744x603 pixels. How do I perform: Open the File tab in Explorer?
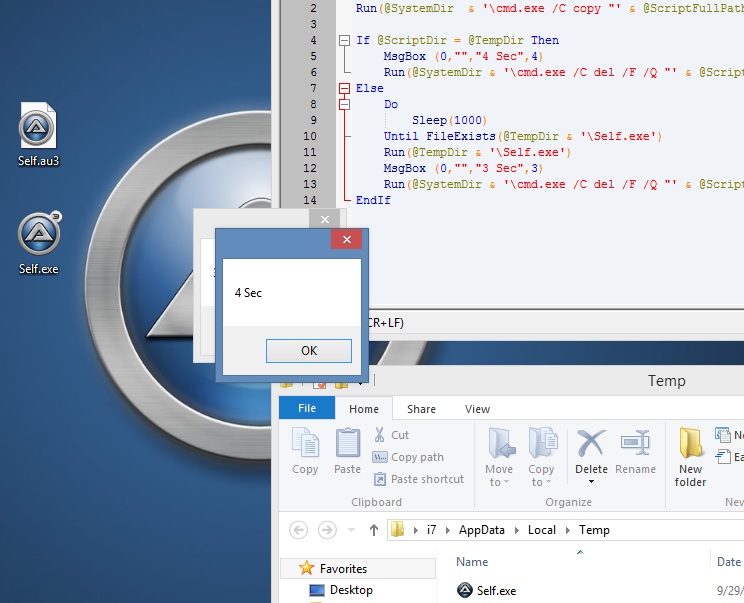(307, 408)
